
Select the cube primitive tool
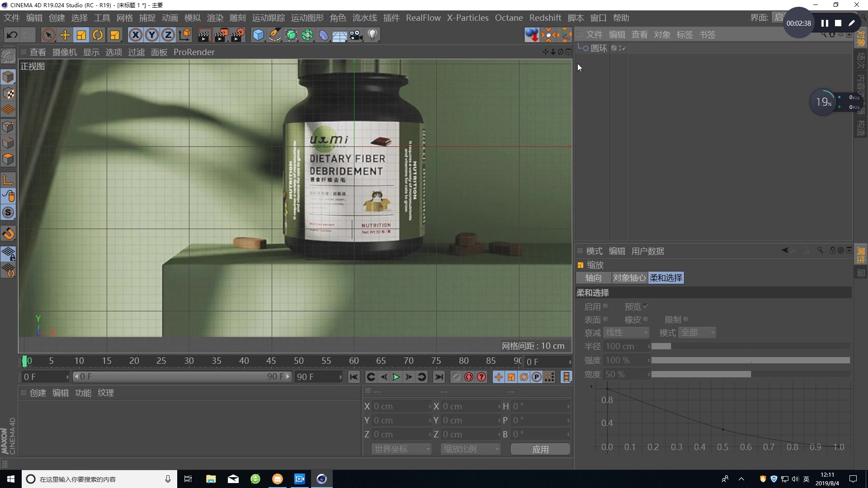pyautogui.click(x=258, y=35)
